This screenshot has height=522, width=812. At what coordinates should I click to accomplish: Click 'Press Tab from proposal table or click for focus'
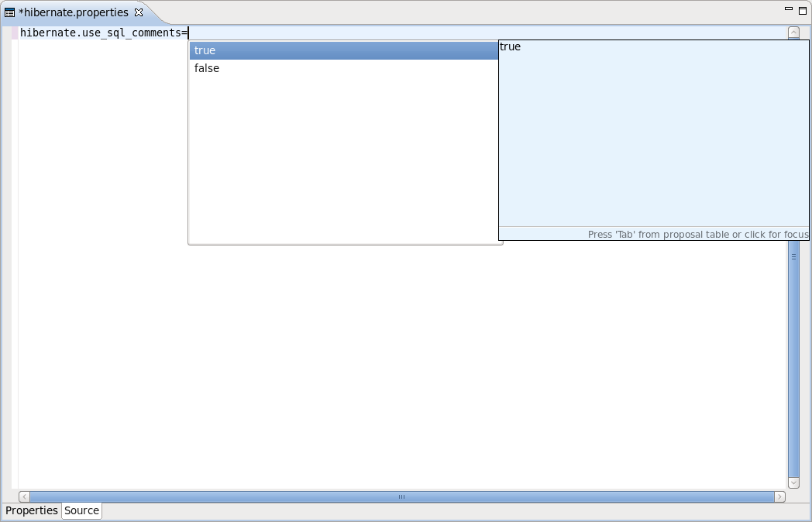[x=698, y=234]
